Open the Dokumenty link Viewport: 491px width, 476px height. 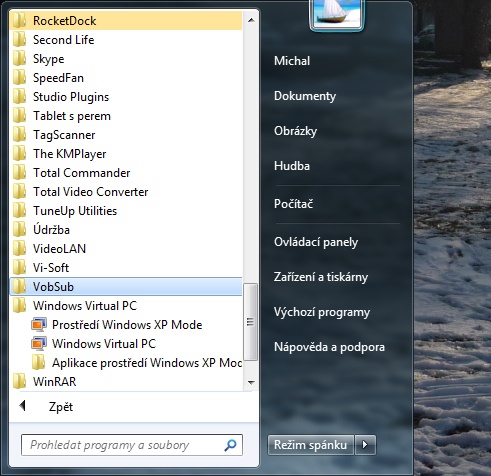pyautogui.click(x=305, y=96)
